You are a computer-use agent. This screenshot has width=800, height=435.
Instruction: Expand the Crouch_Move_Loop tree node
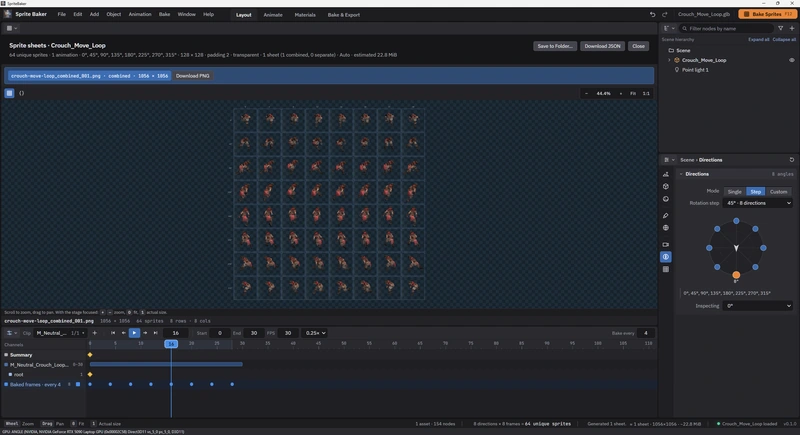point(669,60)
